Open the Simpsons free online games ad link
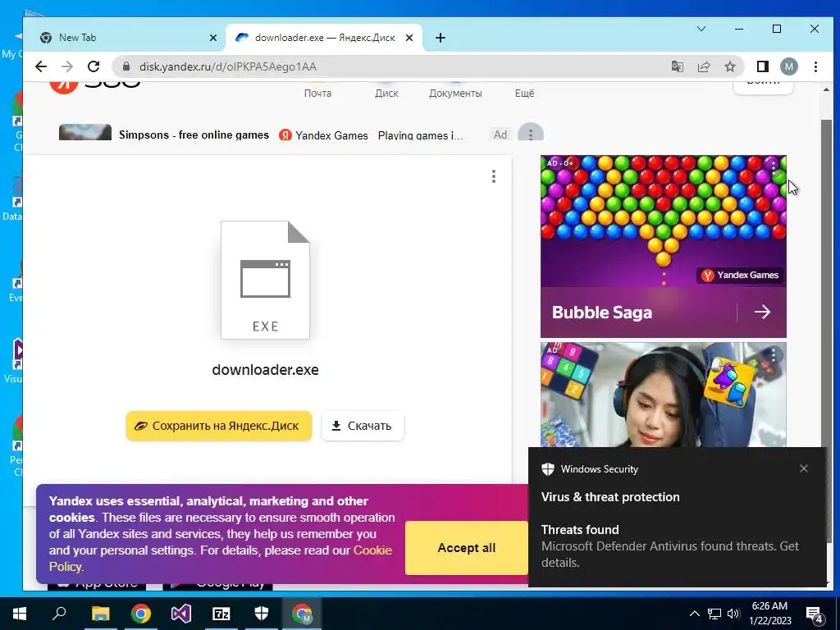This screenshot has width=840, height=630. coord(194,135)
